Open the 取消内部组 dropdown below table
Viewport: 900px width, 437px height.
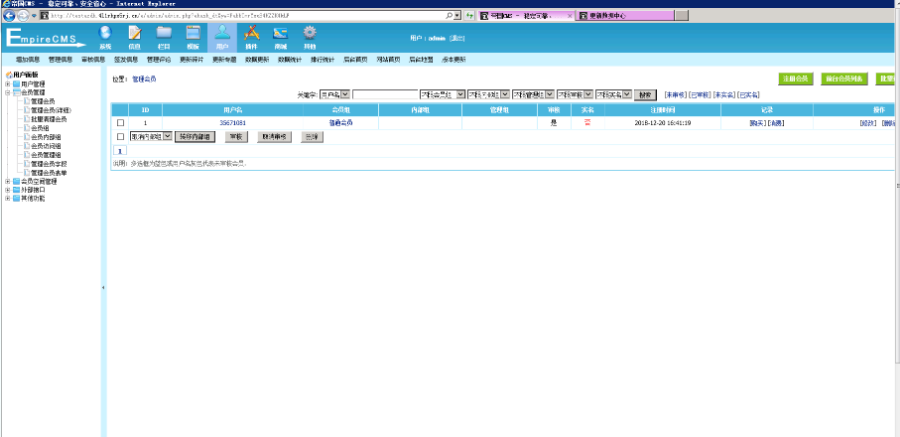[x=151, y=137]
